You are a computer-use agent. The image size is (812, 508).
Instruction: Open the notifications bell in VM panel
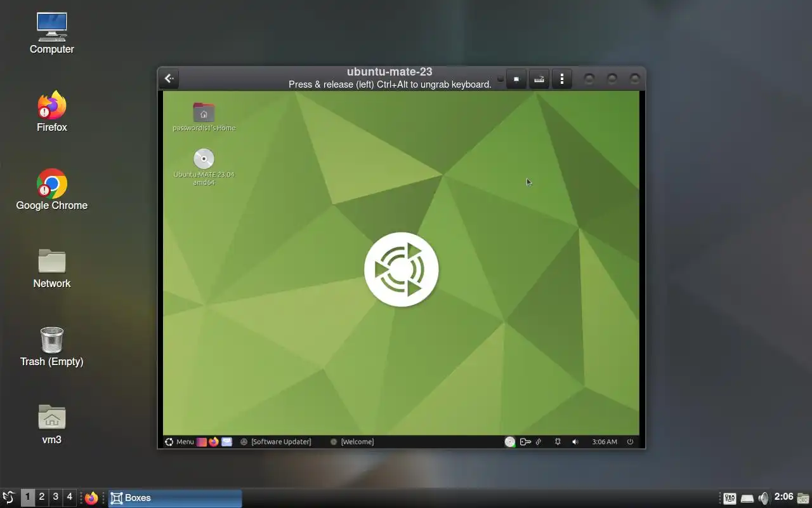[x=558, y=442]
